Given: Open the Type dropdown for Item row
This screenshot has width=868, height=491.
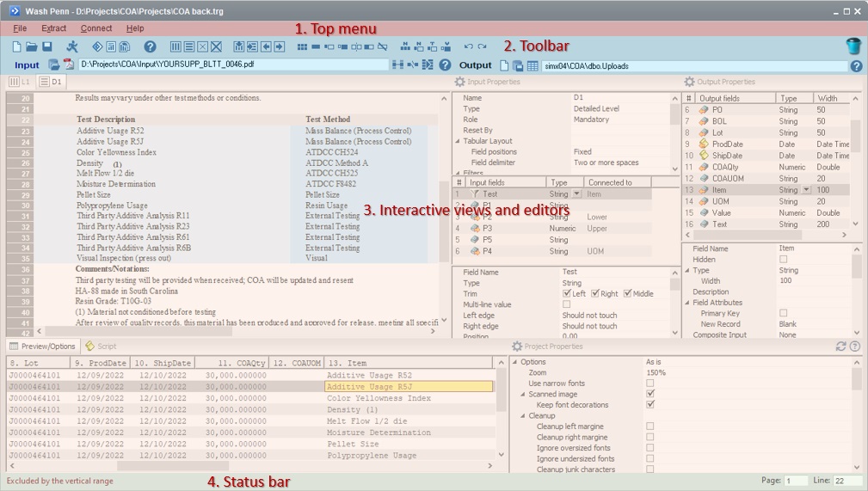Looking at the screenshot, I should [x=806, y=190].
